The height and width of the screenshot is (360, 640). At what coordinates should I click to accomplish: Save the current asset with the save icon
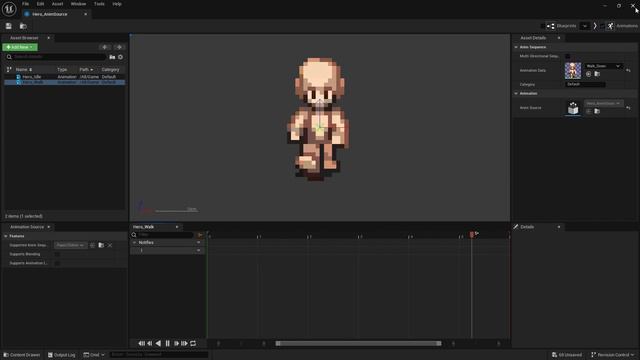click(9, 26)
